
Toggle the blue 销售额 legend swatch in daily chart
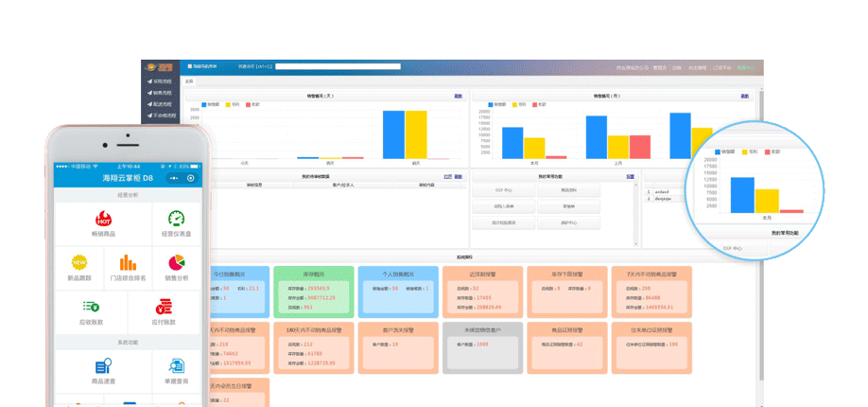[204, 104]
